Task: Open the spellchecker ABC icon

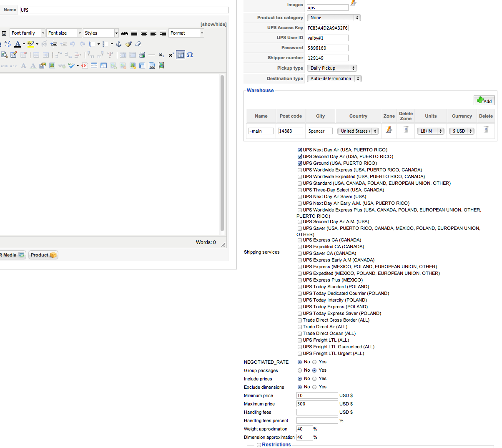Action: pos(71,65)
